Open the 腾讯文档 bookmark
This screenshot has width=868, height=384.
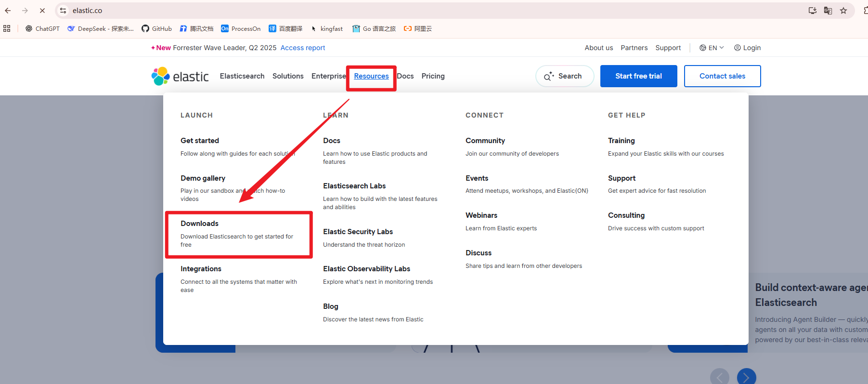point(196,28)
